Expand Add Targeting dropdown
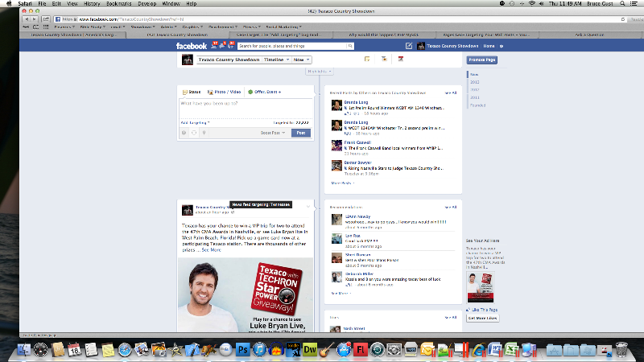This screenshot has height=362, width=644. tap(195, 123)
